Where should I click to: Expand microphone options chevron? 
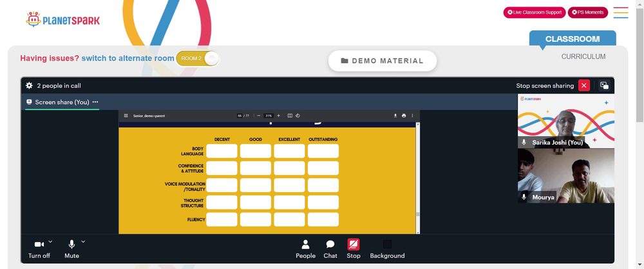click(x=83, y=241)
